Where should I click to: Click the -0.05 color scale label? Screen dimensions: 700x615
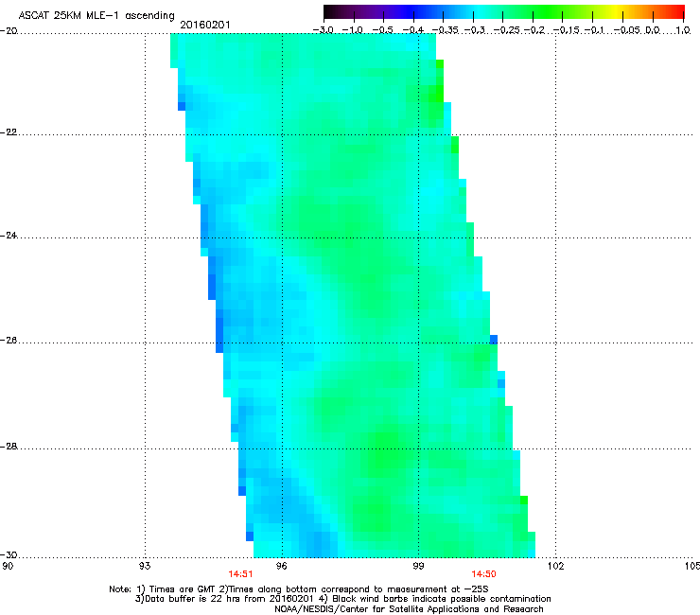626,30
